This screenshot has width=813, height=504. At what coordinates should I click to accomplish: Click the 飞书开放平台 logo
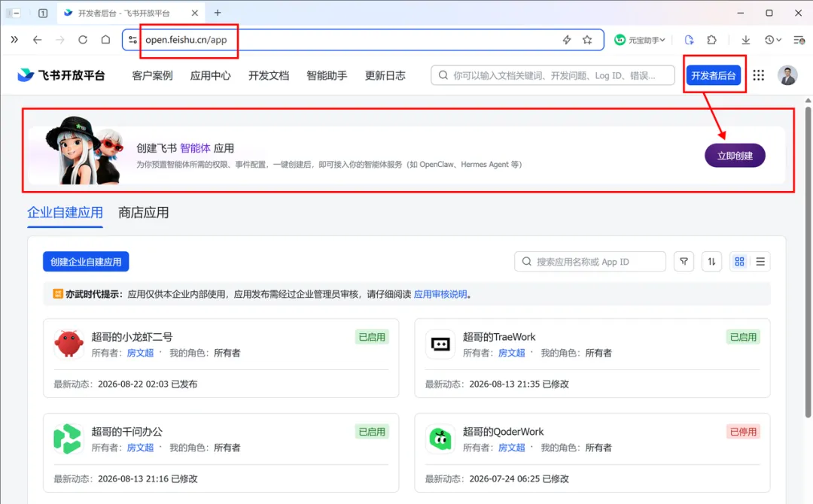click(61, 76)
